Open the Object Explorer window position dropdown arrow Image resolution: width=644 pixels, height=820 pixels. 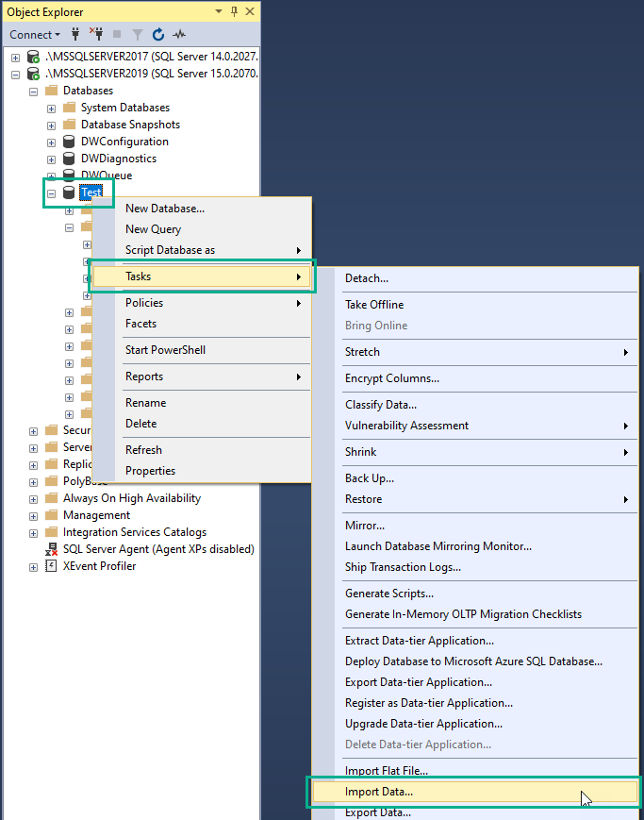219,11
